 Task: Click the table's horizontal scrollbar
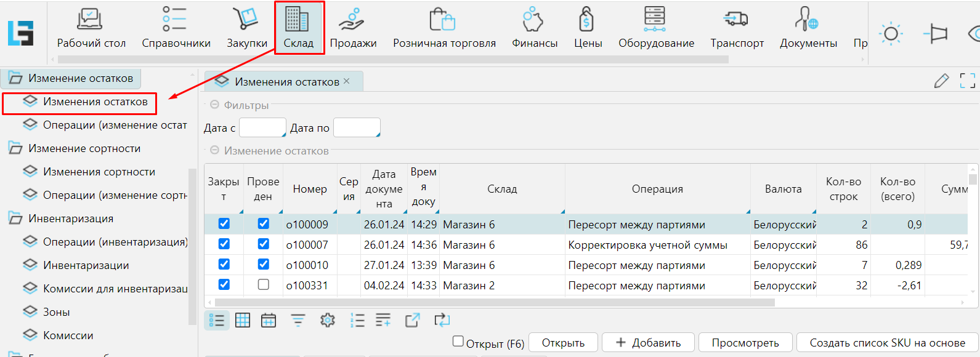click(x=493, y=302)
